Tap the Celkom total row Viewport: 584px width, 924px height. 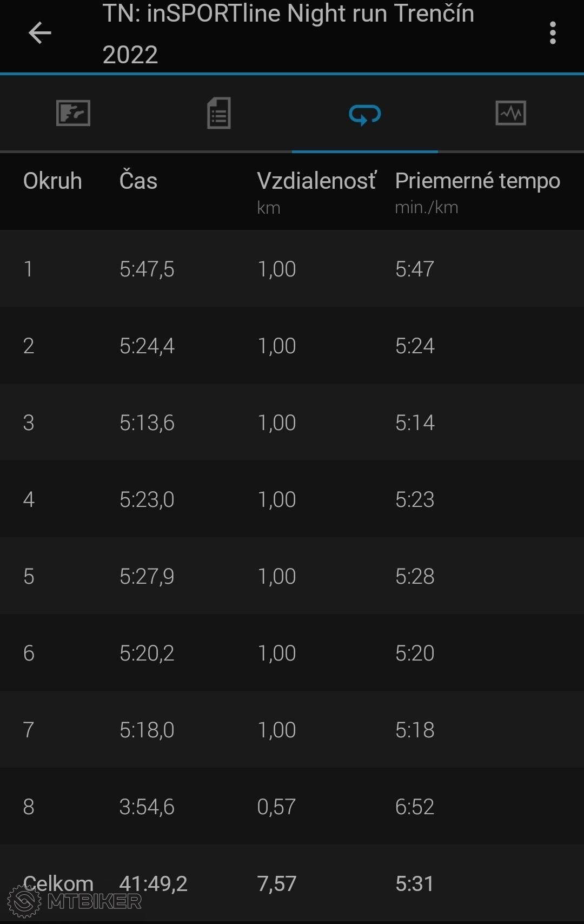coord(292,883)
